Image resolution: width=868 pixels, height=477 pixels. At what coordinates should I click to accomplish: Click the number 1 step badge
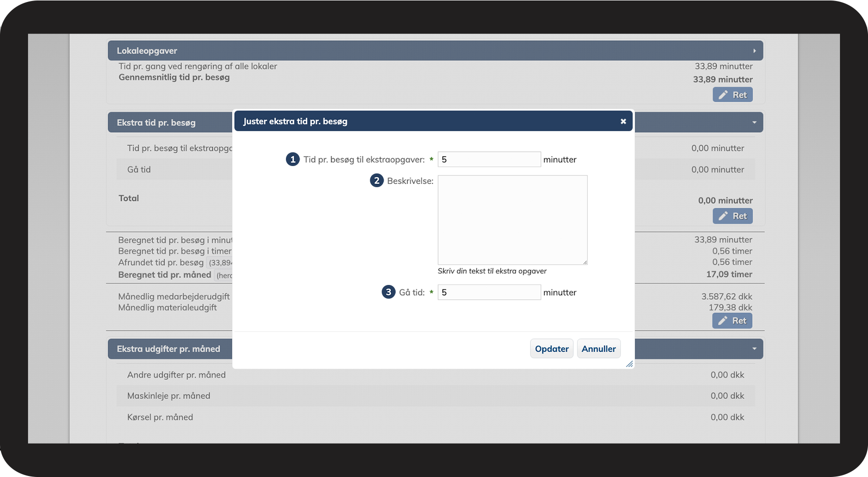pyautogui.click(x=293, y=159)
